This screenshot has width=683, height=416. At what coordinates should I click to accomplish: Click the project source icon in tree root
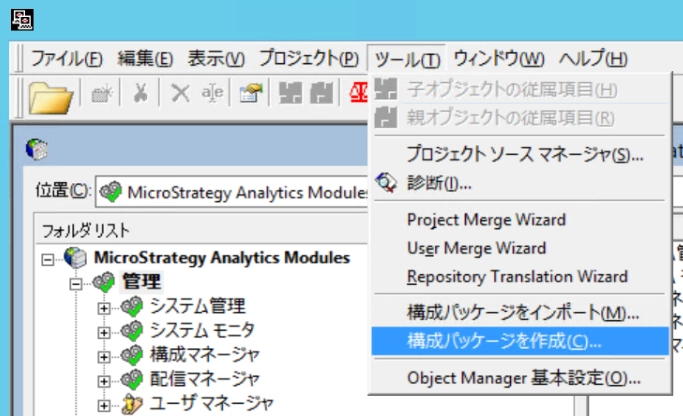pyautogui.click(x=75, y=257)
